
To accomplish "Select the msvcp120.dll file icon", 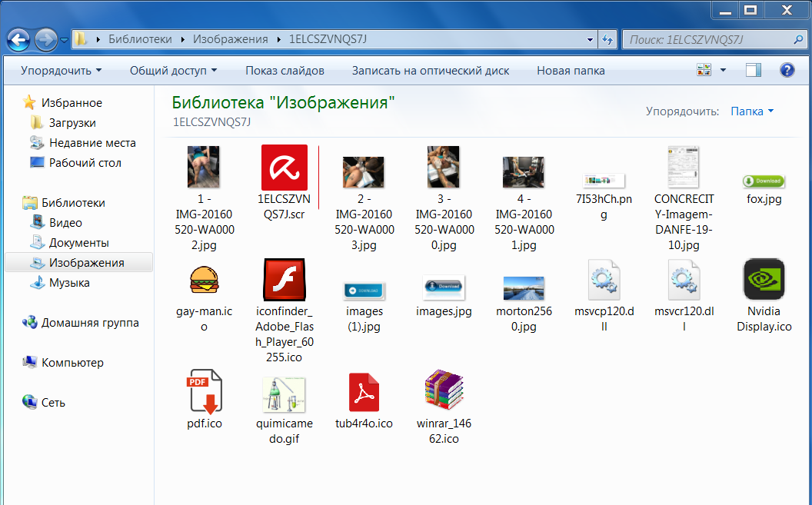I will 604,280.
